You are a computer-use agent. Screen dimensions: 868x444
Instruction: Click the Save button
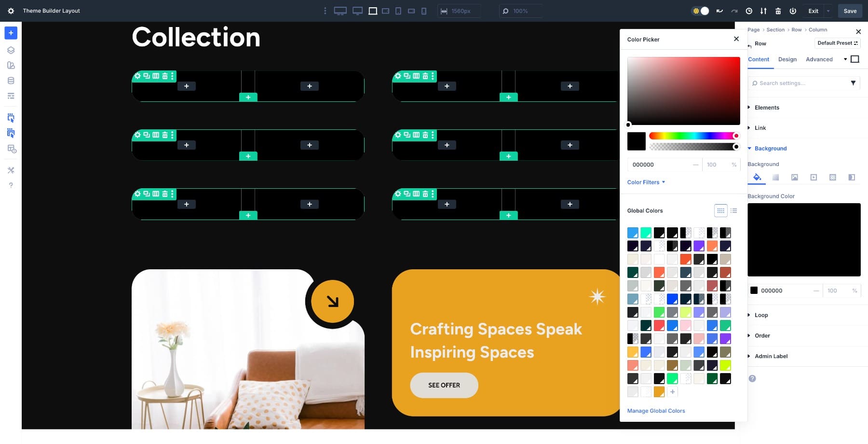[x=850, y=11]
